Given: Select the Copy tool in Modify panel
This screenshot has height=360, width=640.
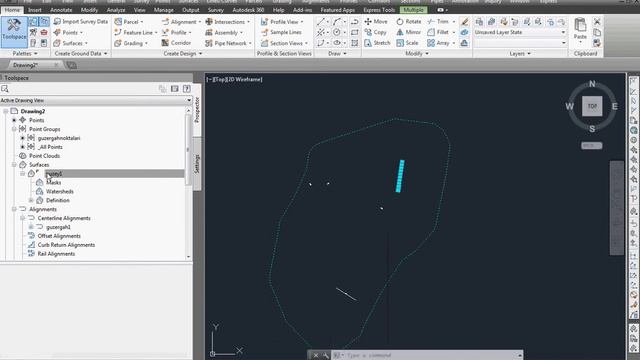Looking at the screenshot, I should [376, 32].
